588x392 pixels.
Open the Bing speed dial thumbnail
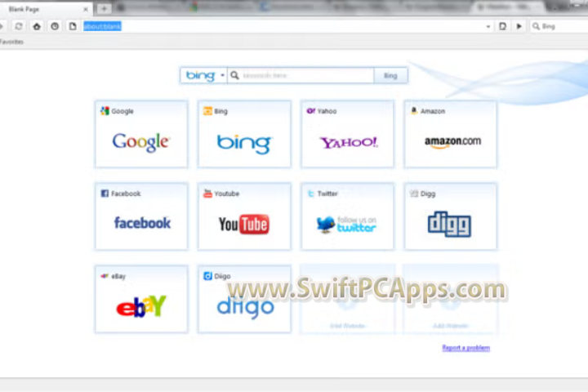tap(244, 134)
